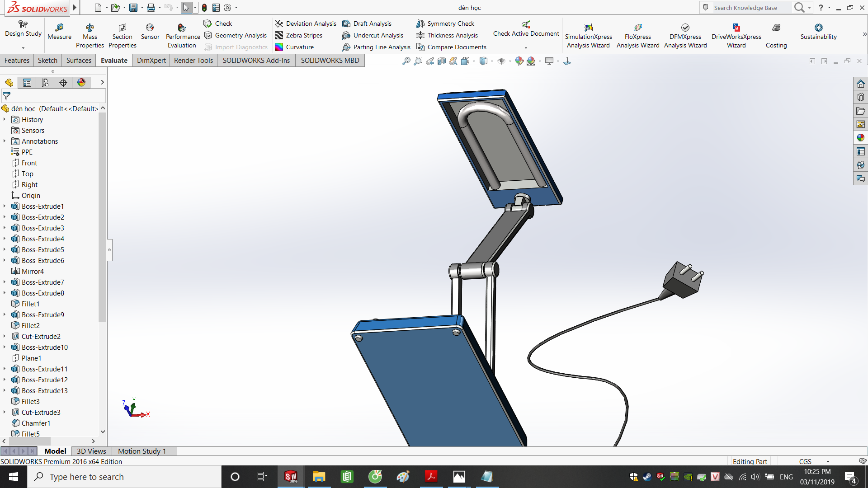Expand Cut-Extrude2 feature

(x=5, y=336)
